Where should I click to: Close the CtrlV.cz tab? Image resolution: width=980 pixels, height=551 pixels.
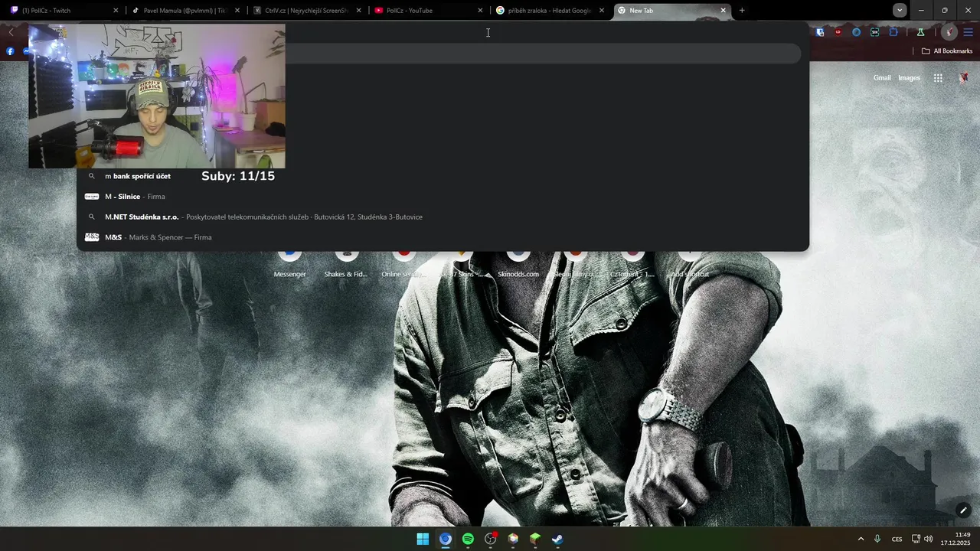pyautogui.click(x=358, y=11)
